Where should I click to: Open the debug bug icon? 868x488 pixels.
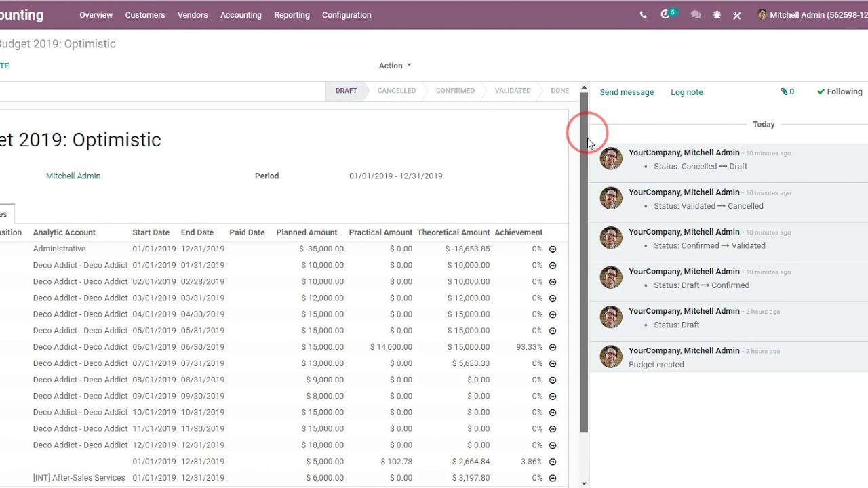tap(717, 14)
